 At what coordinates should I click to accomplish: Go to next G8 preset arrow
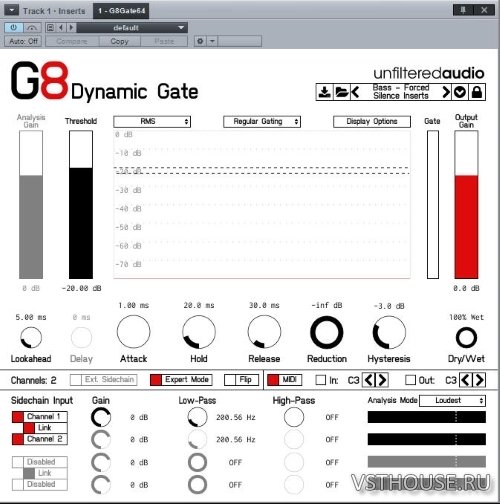(x=446, y=92)
